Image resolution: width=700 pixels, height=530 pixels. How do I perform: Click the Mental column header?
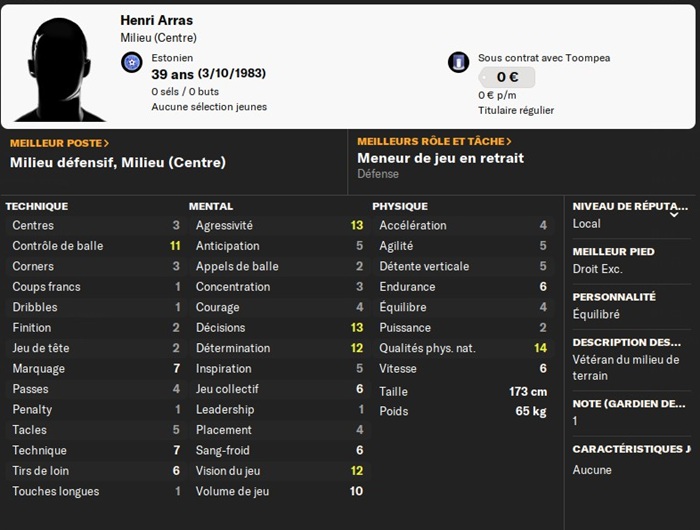tap(211, 206)
